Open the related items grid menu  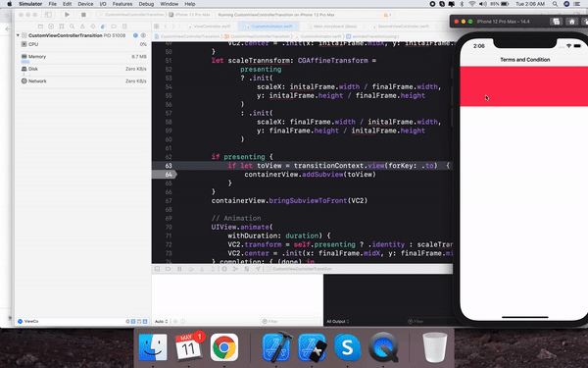click(x=157, y=26)
